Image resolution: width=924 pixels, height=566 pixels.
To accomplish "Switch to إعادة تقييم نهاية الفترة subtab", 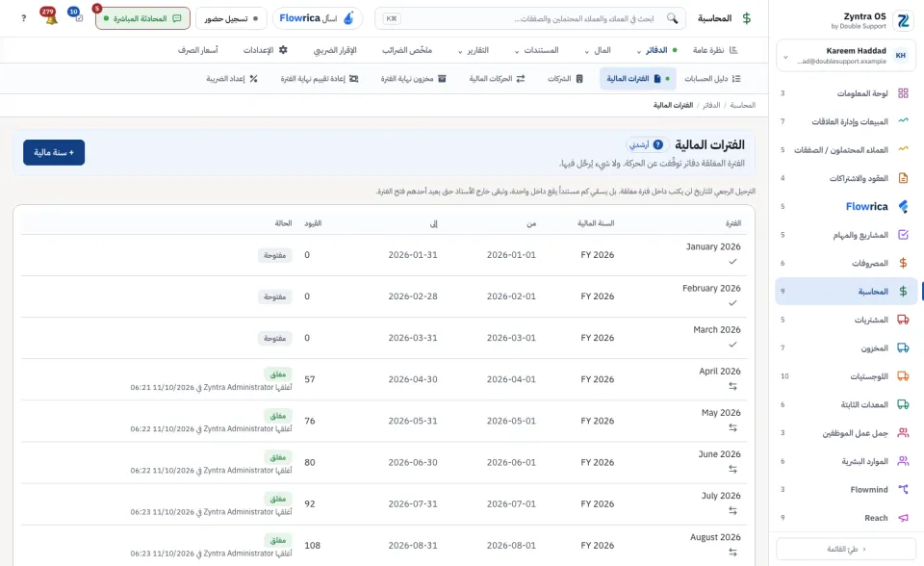I will point(320,78).
